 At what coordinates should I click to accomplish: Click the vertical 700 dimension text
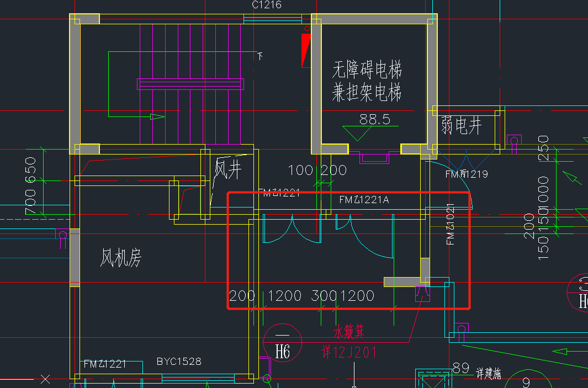(x=30, y=202)
